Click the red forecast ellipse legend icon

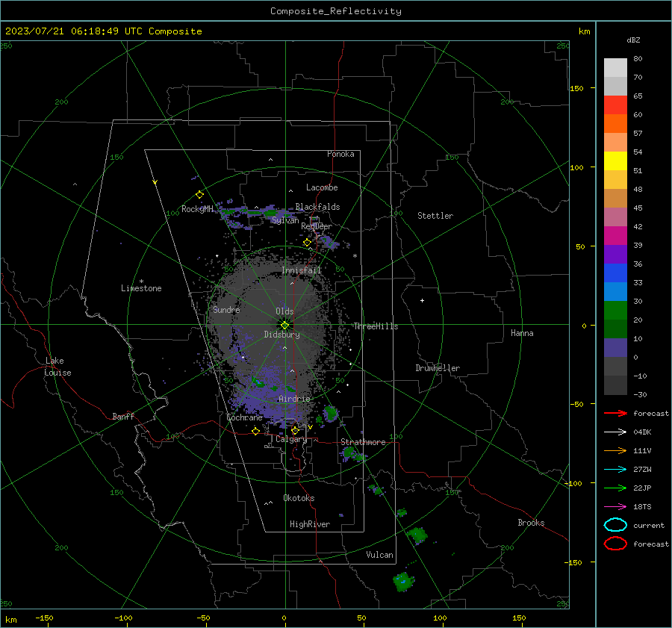click(615, 544)
